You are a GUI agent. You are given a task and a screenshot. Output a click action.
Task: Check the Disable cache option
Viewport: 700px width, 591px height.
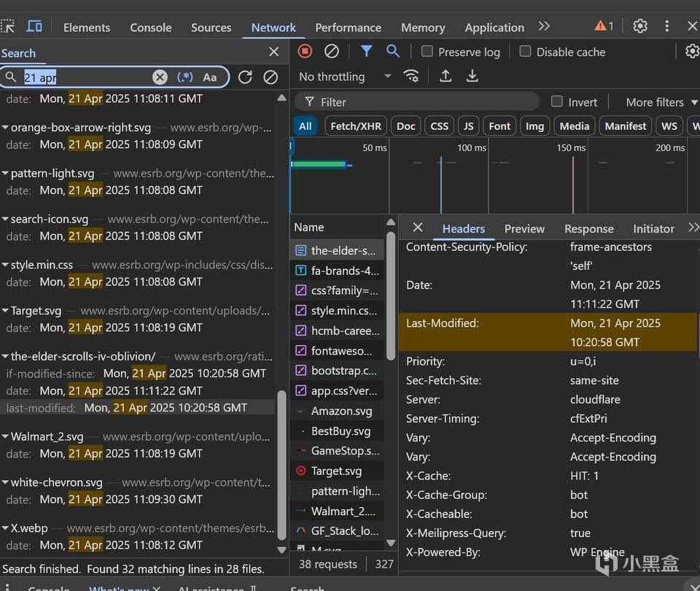click(x=525, y=51)
